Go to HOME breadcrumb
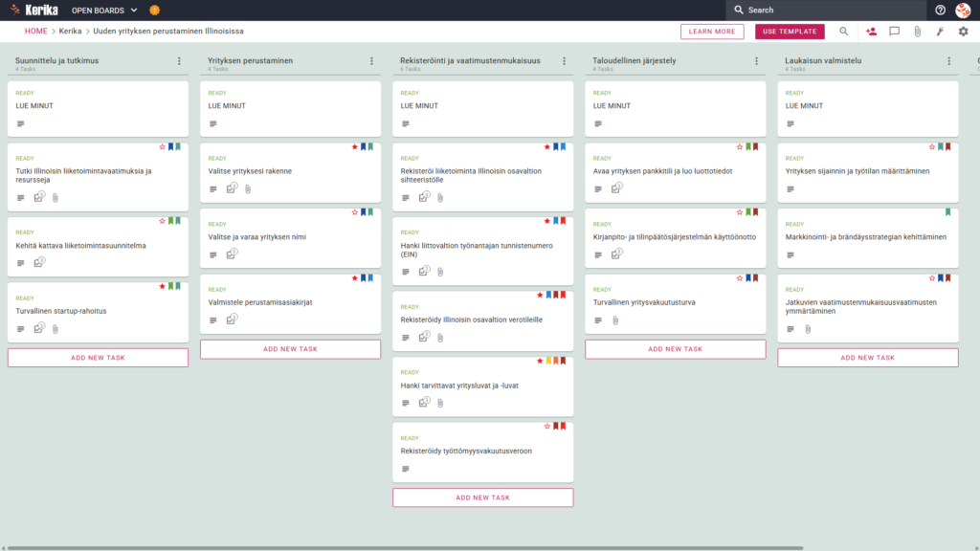The width and height of the screenshot is (980, 551). point(35,32)
